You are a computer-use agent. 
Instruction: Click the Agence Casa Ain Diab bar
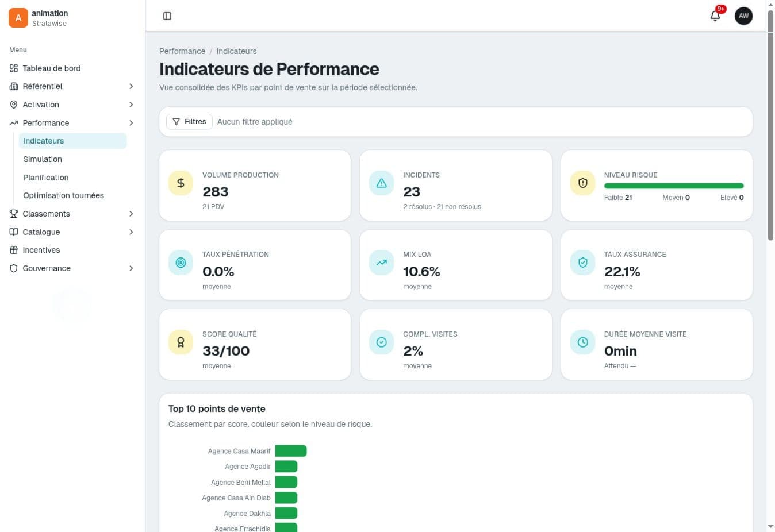coord(286,498)
